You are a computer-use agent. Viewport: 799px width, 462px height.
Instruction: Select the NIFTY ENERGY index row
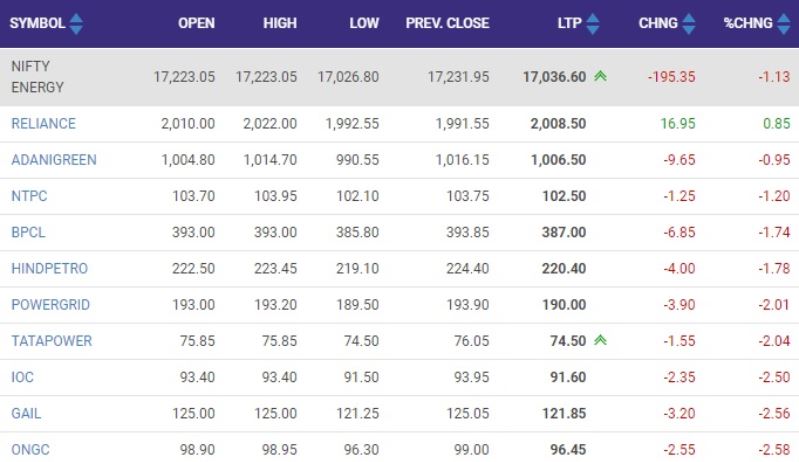point(37,76)
